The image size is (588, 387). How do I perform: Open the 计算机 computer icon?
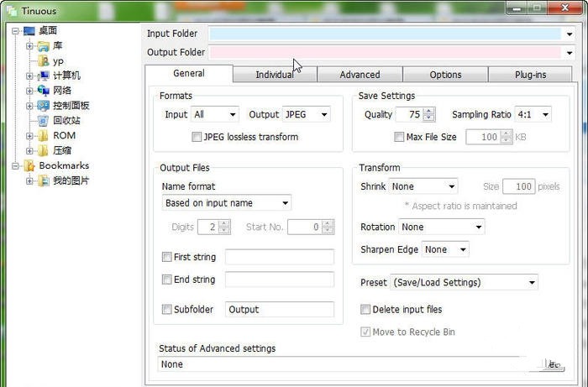(43, 76)
